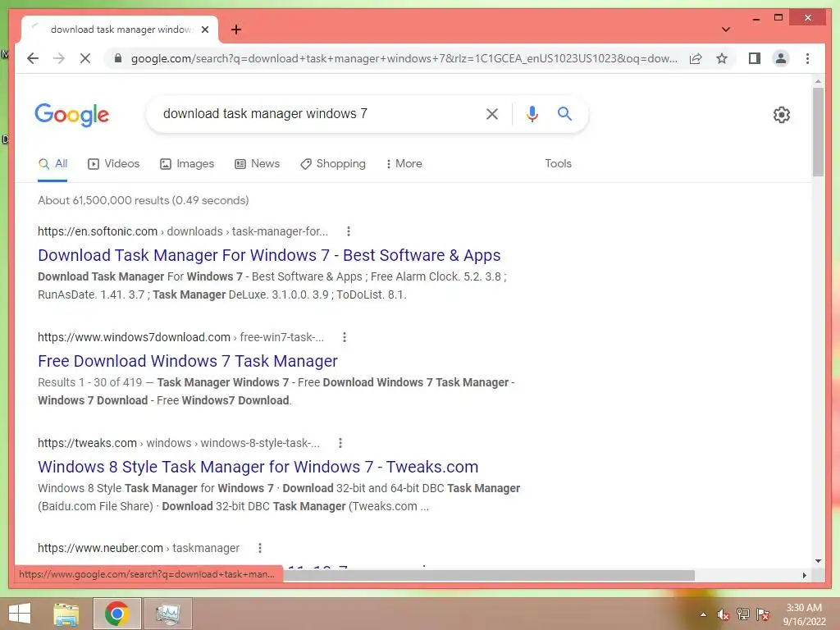Image resolution: width=840 pixels, height=630 pixels.
Task: Go to Google homepage via logo
Action: coord(72,115)
